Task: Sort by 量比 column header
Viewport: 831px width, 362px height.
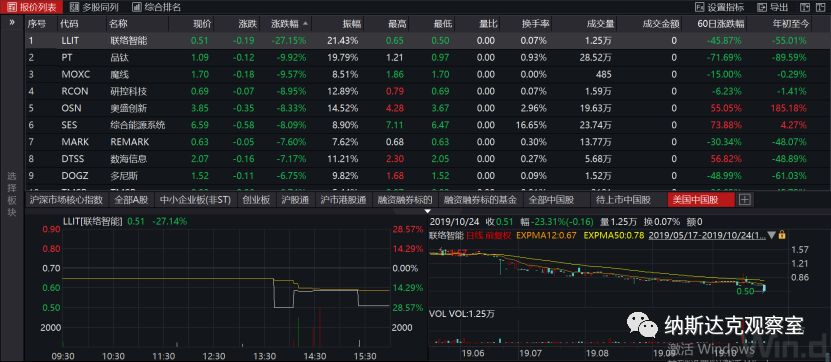Action: [488, 24]
